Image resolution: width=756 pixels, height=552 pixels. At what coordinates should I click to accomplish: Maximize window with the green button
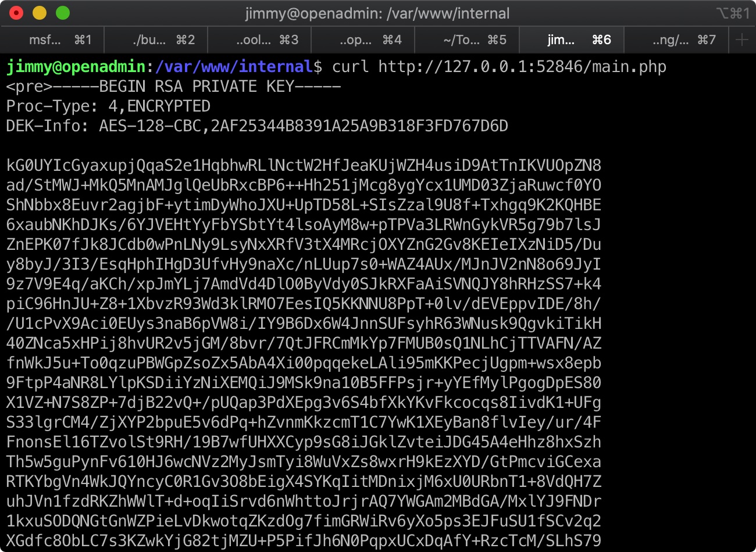point(63,13)
